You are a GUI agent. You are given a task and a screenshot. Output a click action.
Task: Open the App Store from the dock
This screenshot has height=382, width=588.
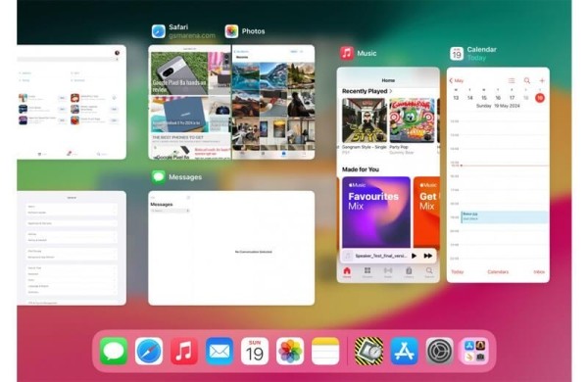(404, 352)
